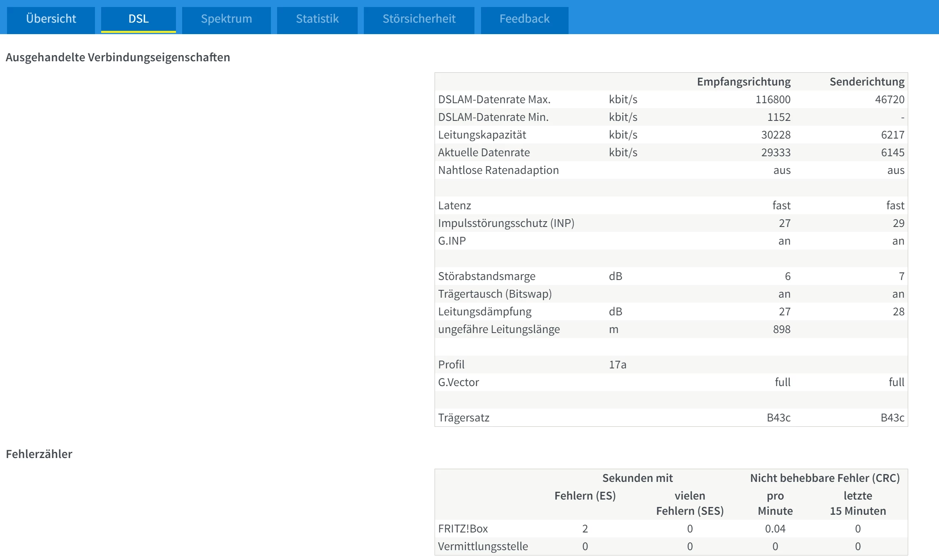Select the DSLAM-Datenrate Max. row label
This screenshot has height=560, width=939.
click(494, 100)
